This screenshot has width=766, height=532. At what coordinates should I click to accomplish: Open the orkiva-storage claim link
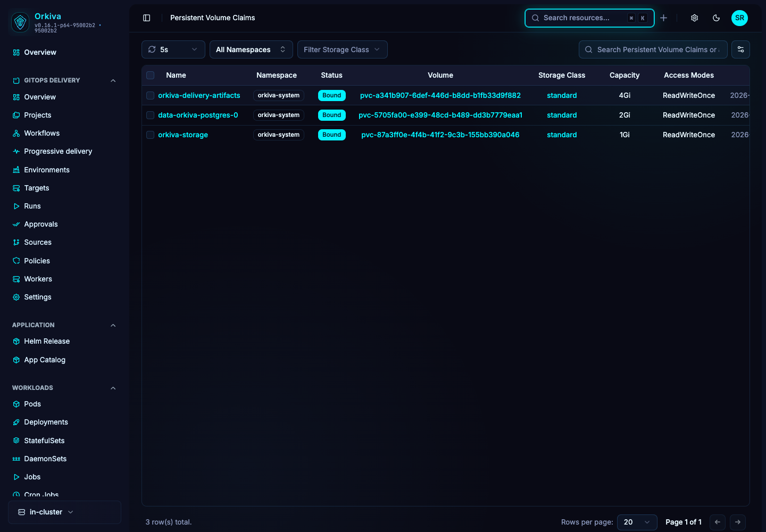tap(183, 135)
